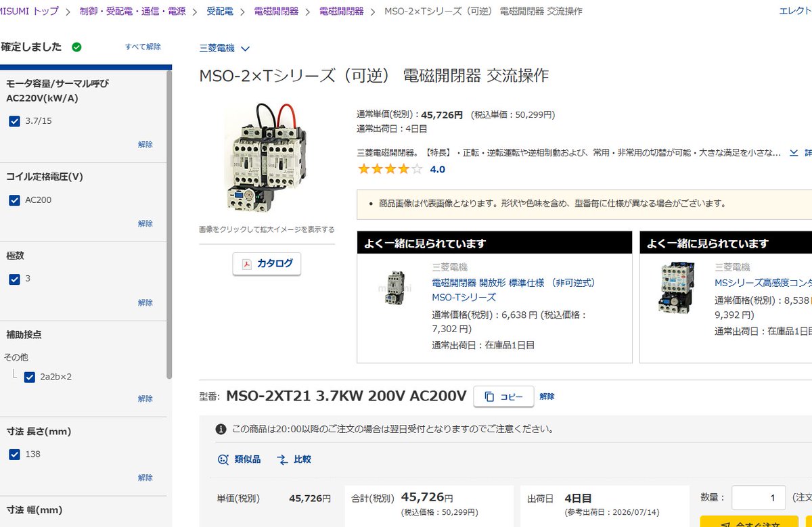Click the コピー button
This screenshot has height=527, width=812.
click(503, 396)
